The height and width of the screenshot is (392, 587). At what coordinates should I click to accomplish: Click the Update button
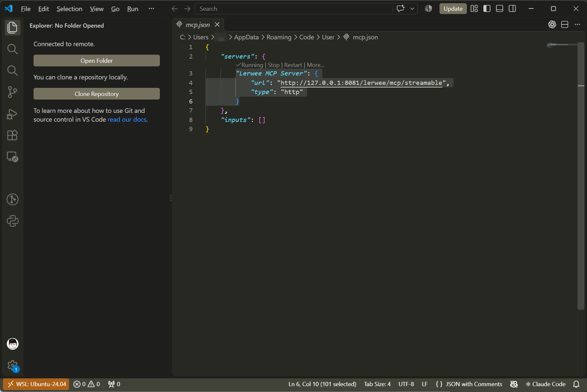[x=453, y=9]
